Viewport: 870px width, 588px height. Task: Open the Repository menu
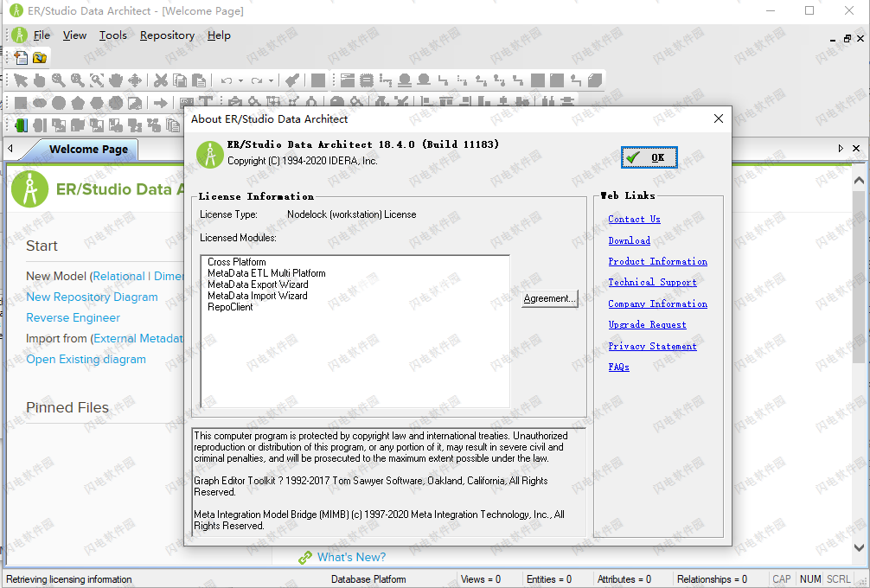coord(167,35)
